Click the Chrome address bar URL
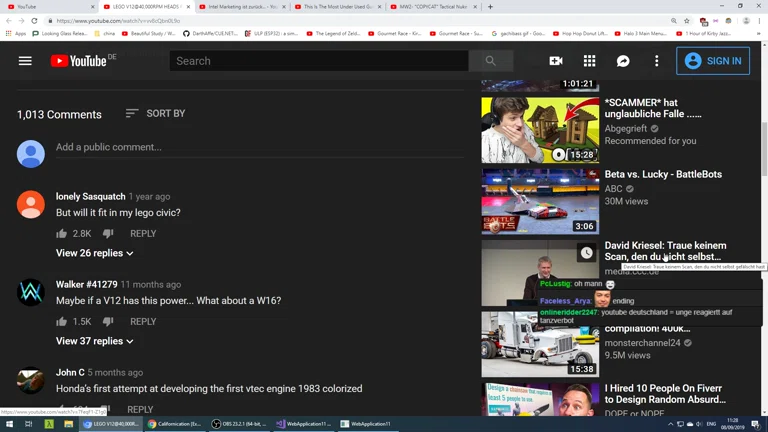Image resolution: width=768 pixels, height=432 pixels. [x=118, y=21]
